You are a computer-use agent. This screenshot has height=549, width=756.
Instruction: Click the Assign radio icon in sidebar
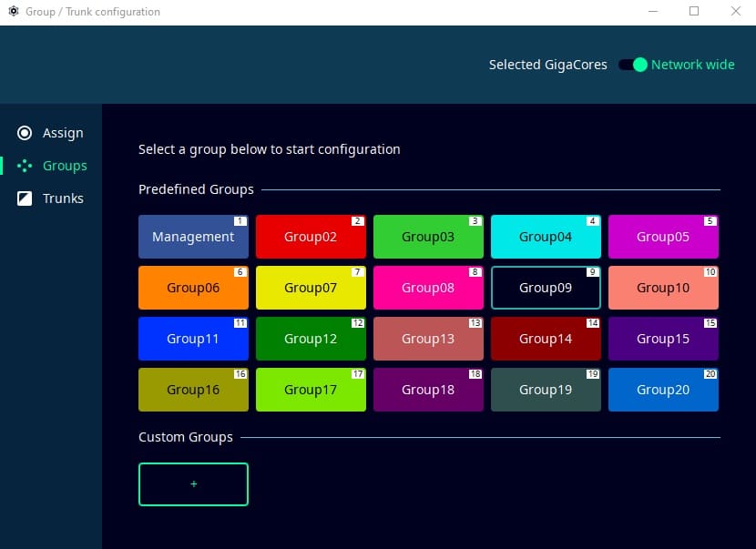(x=26, y=133)
